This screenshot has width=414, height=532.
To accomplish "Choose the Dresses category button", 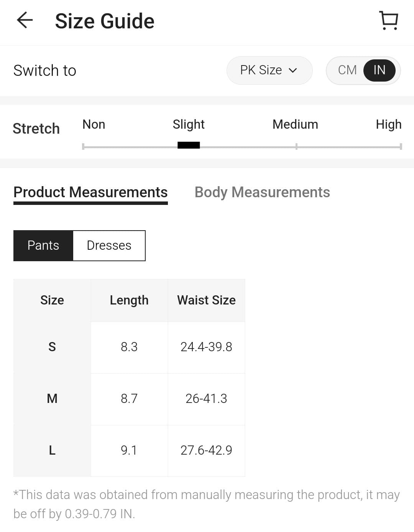I will point(109,246).
